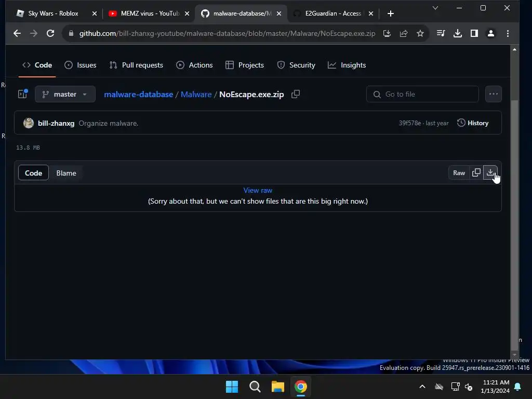Image resolution: width=532 pixels, height=399 pixels.
Task: Open the Malware folder breadcrumb
Action: [196, 95]
